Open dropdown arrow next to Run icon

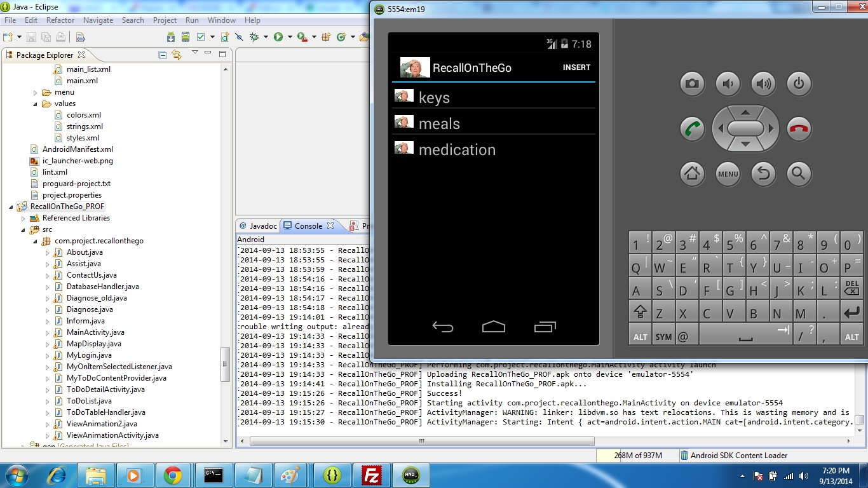(x=290, y=37)
